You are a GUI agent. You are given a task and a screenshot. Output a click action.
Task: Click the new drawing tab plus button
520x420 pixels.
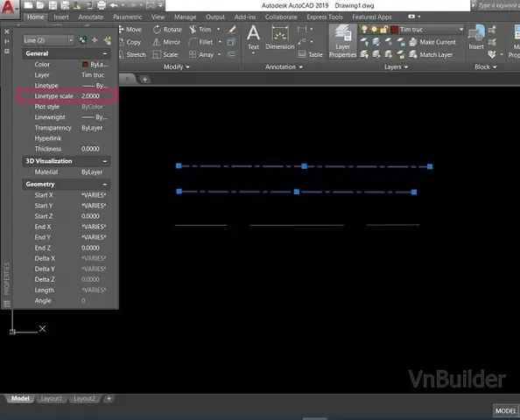144,80
